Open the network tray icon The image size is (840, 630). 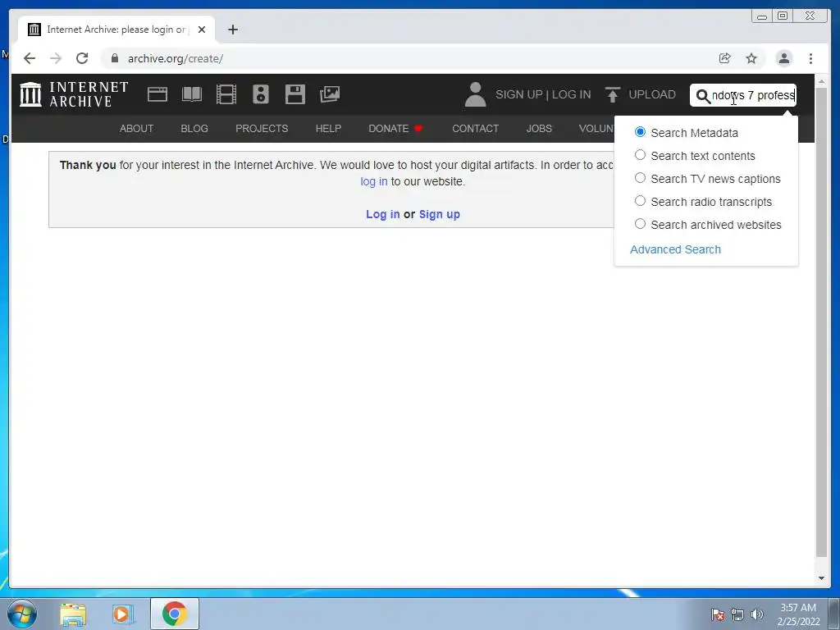click(x=737, y=614)
